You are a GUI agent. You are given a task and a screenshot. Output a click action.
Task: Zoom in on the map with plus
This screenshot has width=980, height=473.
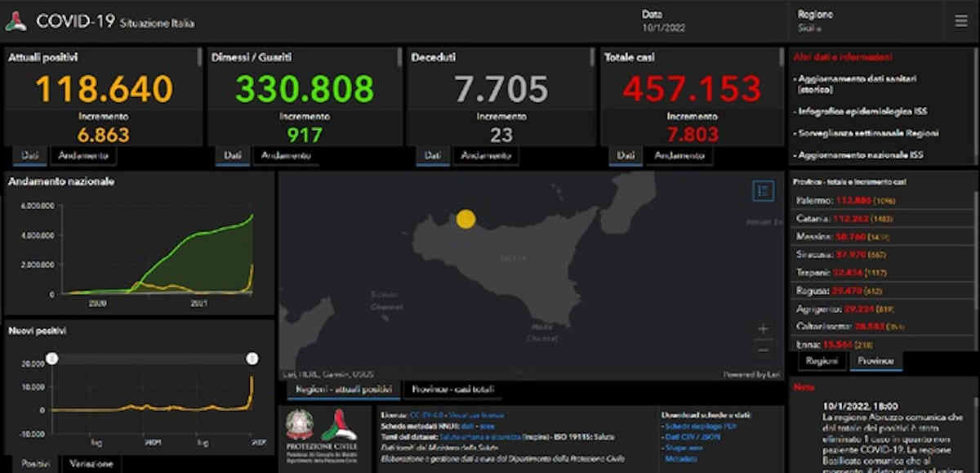[763, 328]
